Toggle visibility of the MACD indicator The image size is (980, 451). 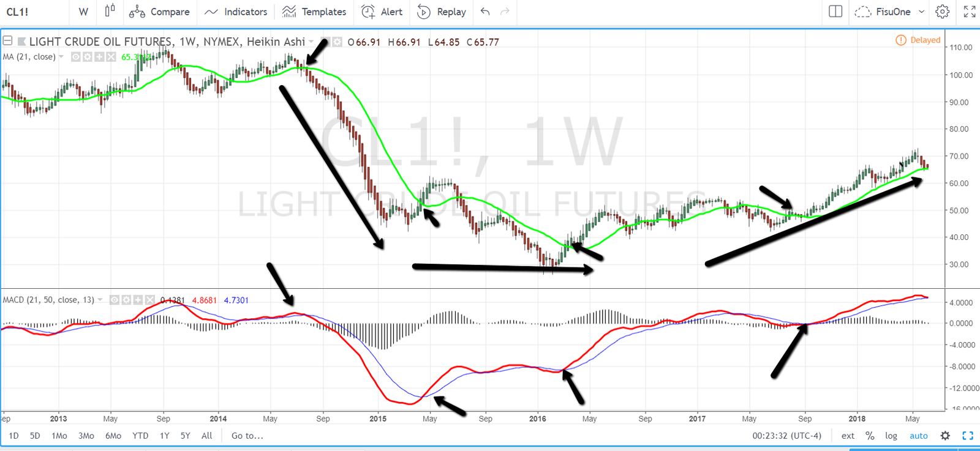point(115,300)
